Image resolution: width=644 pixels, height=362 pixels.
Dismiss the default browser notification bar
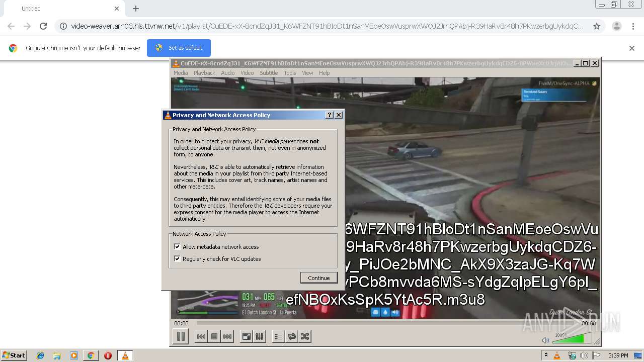[632, 48]
